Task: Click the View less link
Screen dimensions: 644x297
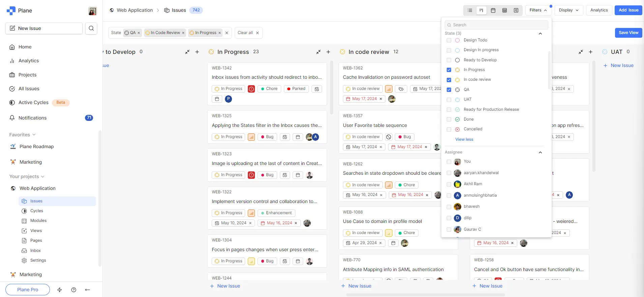Action: tap(464, 139)
